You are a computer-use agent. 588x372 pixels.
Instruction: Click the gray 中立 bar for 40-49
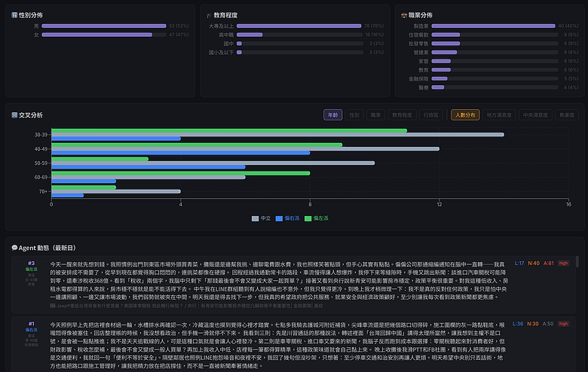[x=245, y=149]
